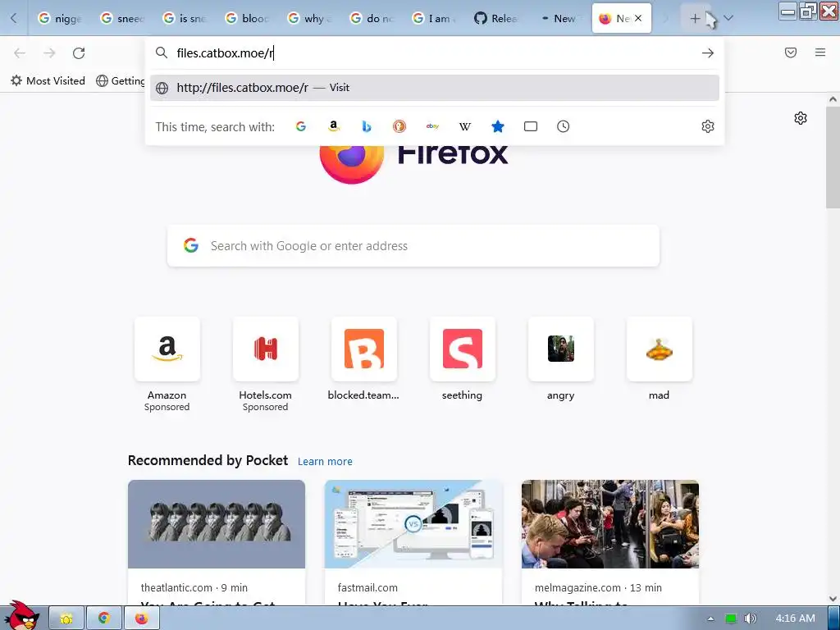Click Learn more about Pocket
840x630 pixels.
click(325, 461)
